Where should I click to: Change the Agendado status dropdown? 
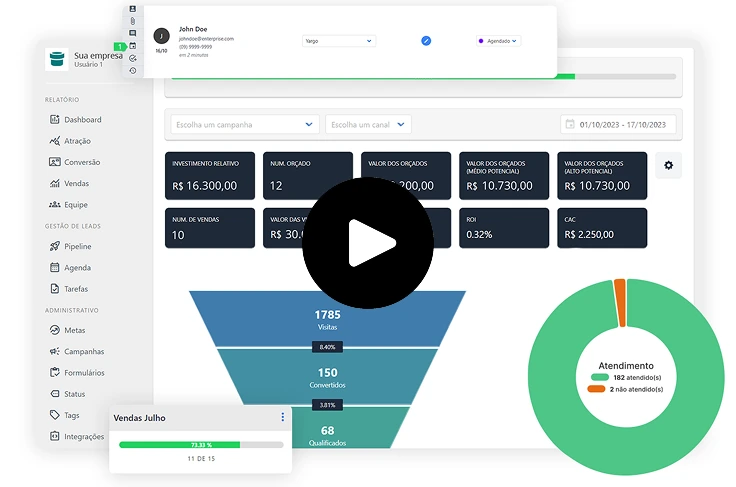click(x=498, y=41)
